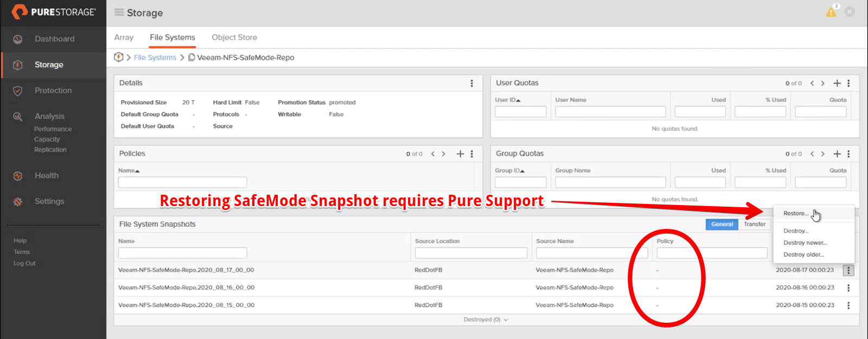
Task: Go to previous page in Policies
Action: click(x=433, y=154)
